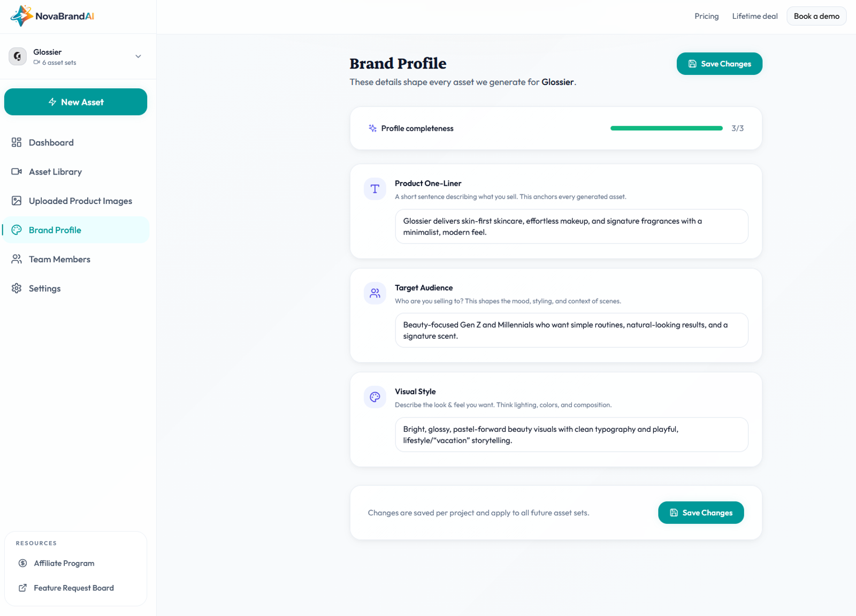856x616 pixels.
Task: Open the Asset Library camera icon
Action: [x=17, y=171]
